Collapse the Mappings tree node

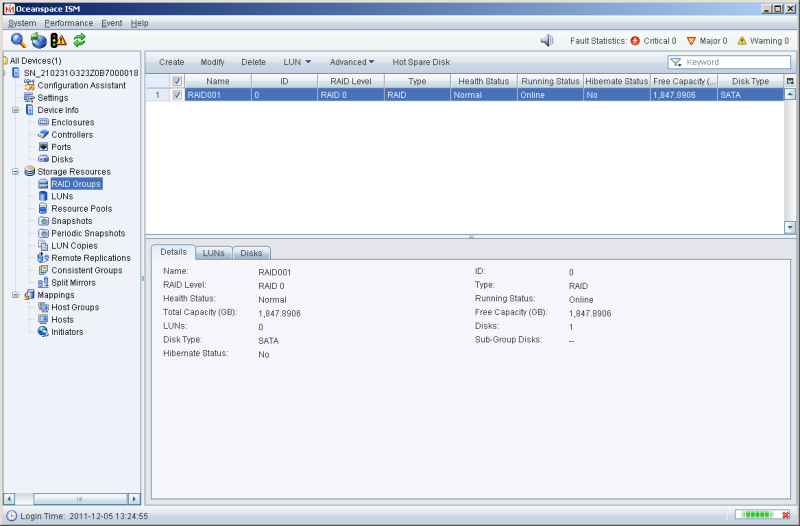pyautogui.click(x=15, y=295)
